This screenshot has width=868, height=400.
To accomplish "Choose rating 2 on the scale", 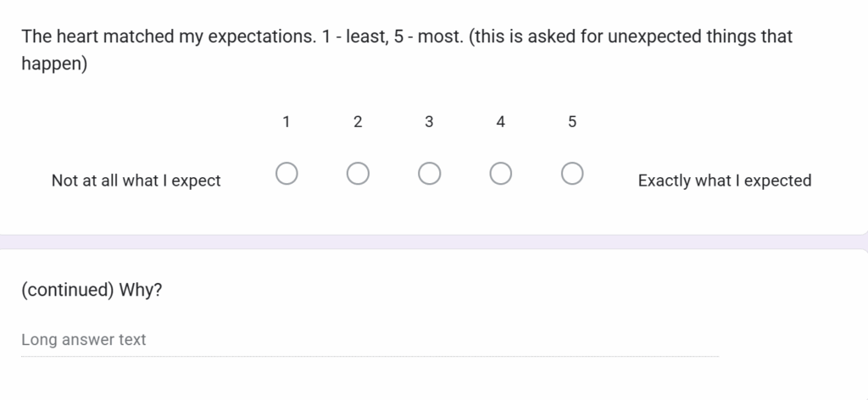I will (358, 175).
